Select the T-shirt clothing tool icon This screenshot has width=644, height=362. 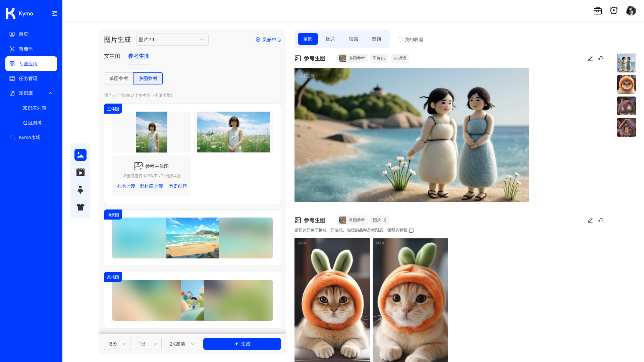80,207
